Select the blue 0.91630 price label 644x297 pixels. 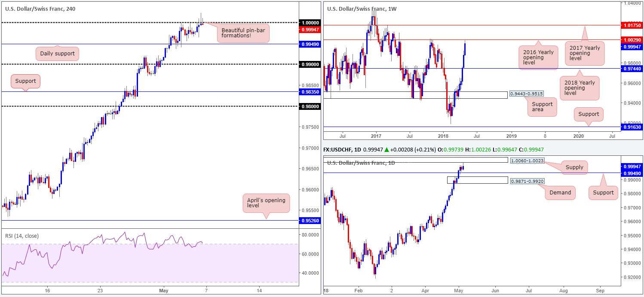632,127
